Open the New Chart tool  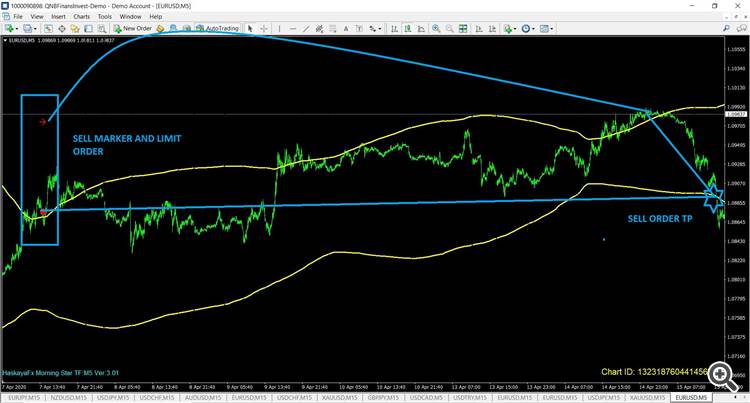click(x=9, y=29)
